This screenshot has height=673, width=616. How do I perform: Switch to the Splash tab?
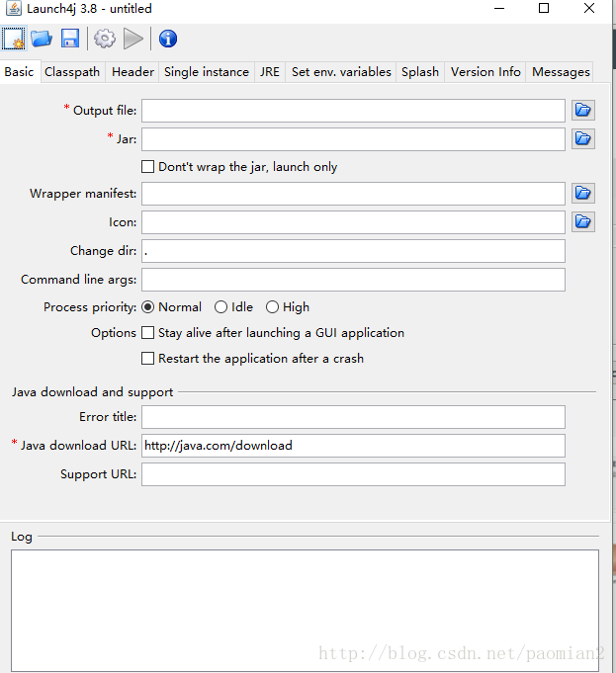[420, 72]
